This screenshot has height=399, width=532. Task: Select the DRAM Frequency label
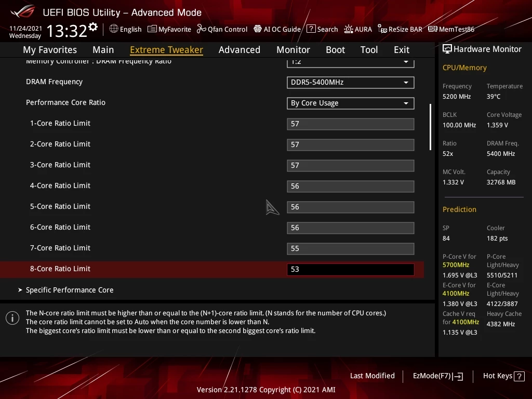(x=54, y=82)
